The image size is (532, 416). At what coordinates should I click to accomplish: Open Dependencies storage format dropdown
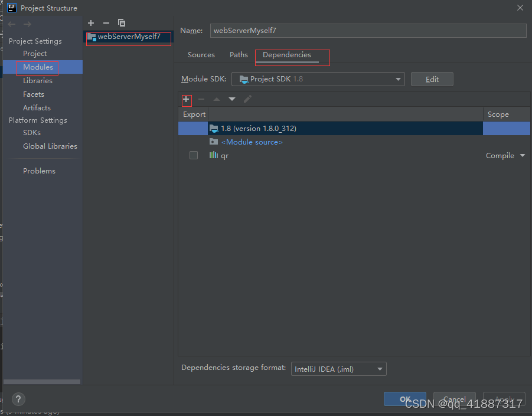pyautogui.click(x=338, y=369)
